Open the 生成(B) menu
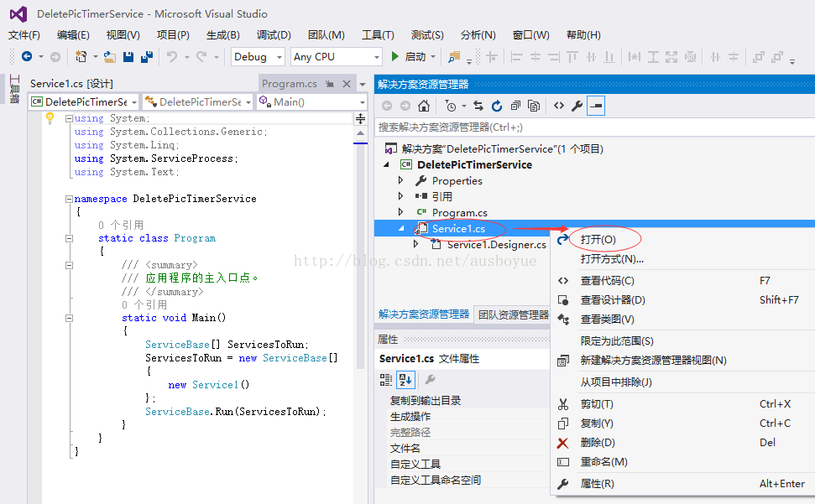 coord(223,34)
